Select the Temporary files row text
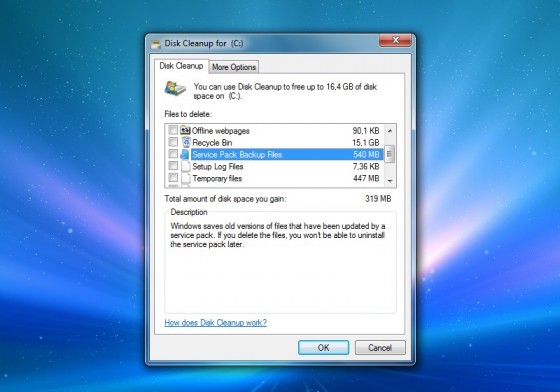Image resolution: width=560 pixels, height=392 pixels. tap(217, 179)
